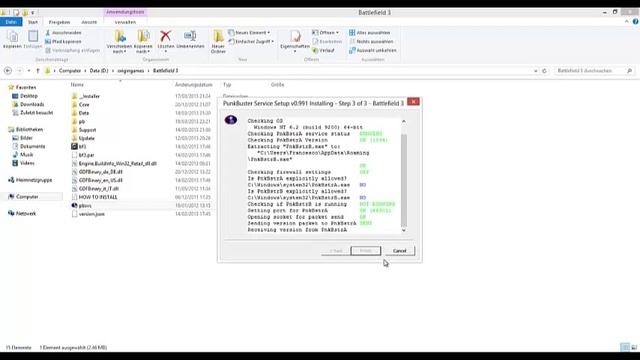Select the bf3 executable file

[79, 147]
